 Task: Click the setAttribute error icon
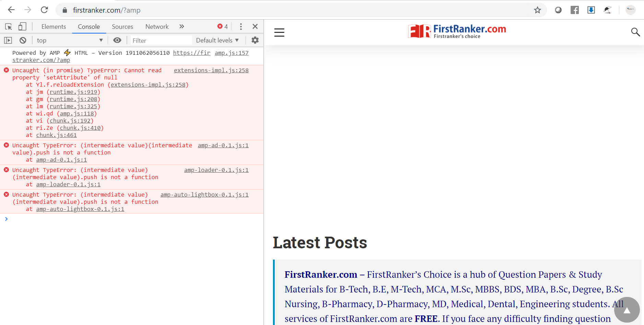(6, 70)
